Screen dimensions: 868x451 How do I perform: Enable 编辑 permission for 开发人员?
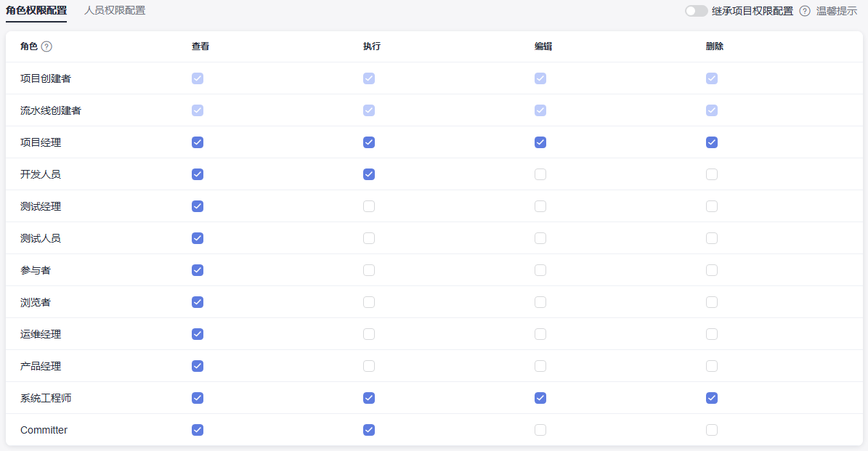tap(540, 174)
